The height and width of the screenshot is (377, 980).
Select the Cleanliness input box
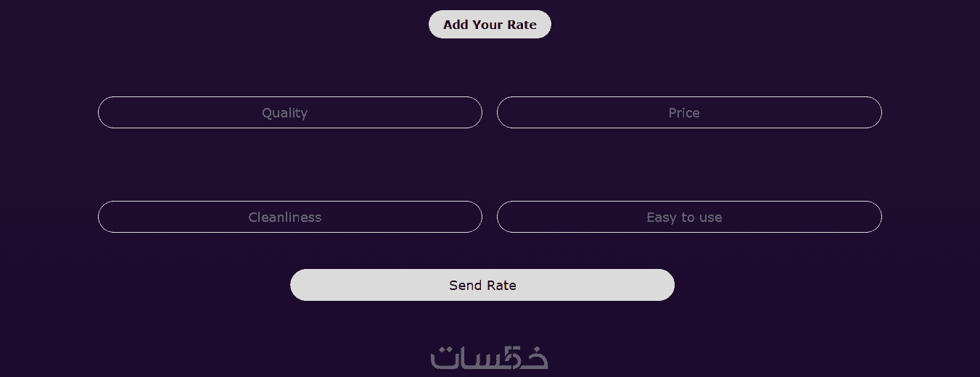(x=289, y=217)
